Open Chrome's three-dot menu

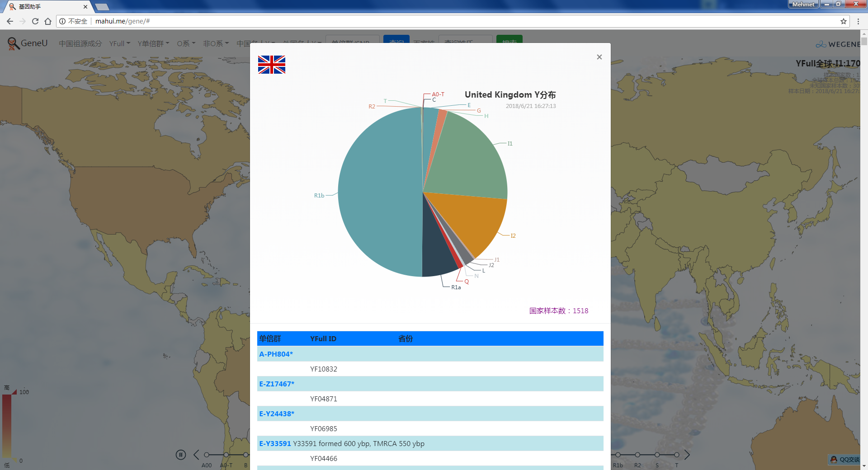pos(858,21)
